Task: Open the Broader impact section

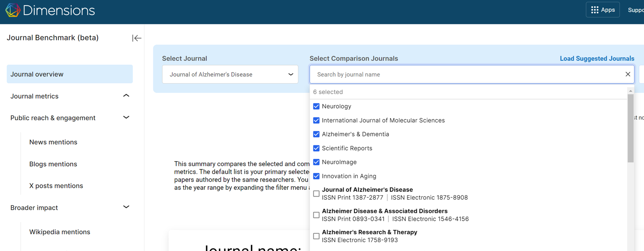Action: click(34, 207)
